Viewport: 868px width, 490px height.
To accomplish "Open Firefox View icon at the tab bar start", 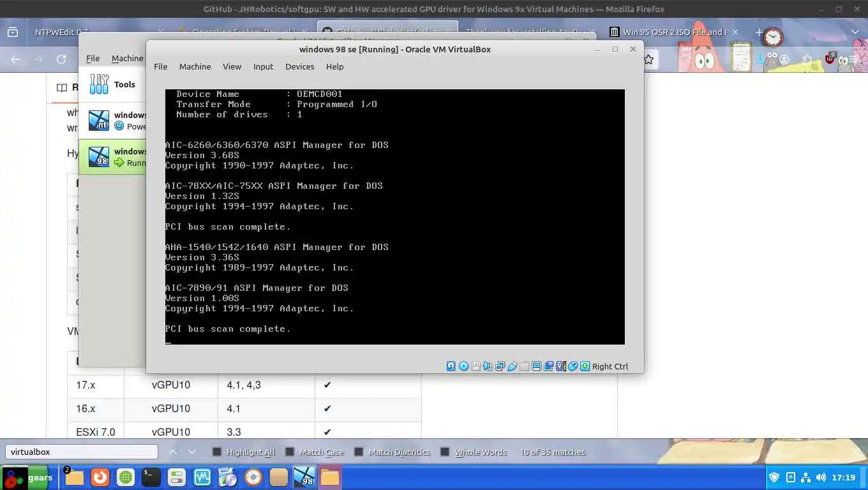I will (12, 32).
